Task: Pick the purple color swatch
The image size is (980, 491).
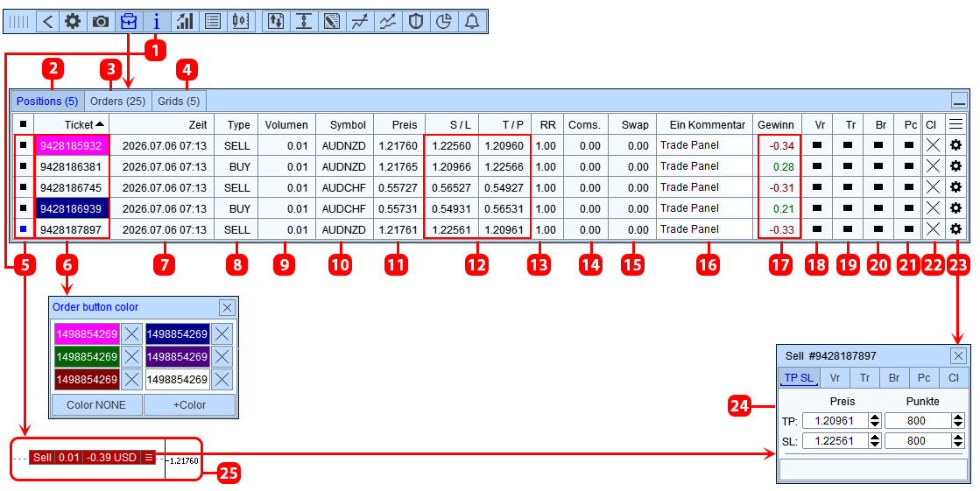Action: click(x=178, y=357)
